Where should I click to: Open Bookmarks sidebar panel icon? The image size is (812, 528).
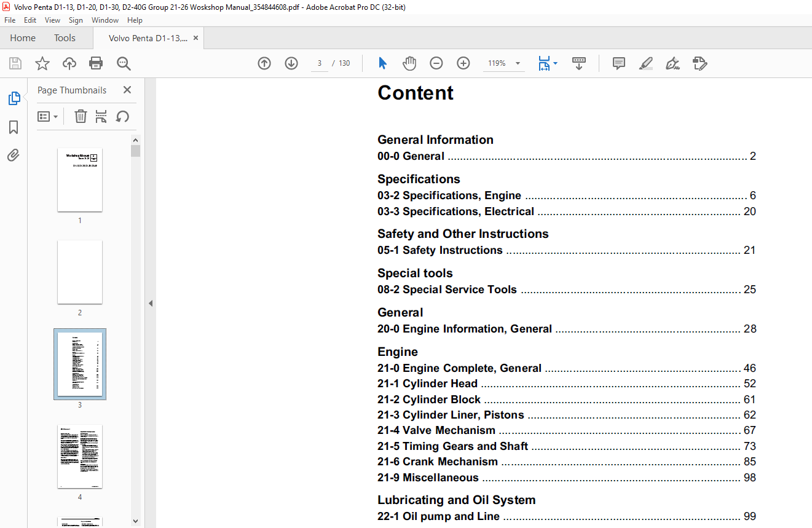pyautogui.click(x=14, y=127)
